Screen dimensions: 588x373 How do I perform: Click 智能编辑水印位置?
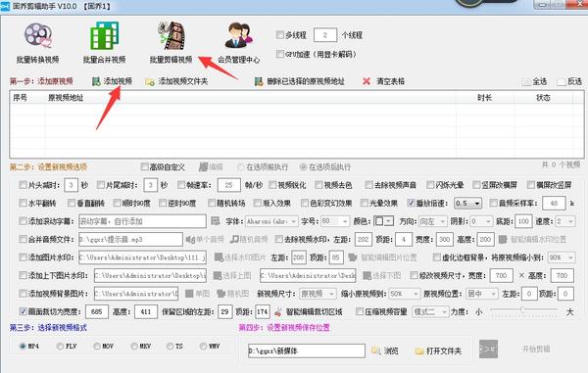(533, 239)
